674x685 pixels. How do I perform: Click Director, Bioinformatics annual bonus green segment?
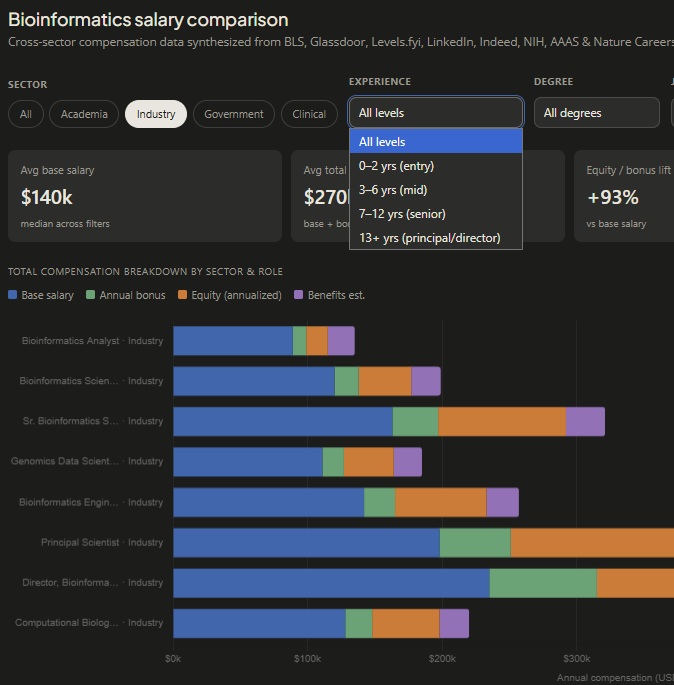[543, 583]
